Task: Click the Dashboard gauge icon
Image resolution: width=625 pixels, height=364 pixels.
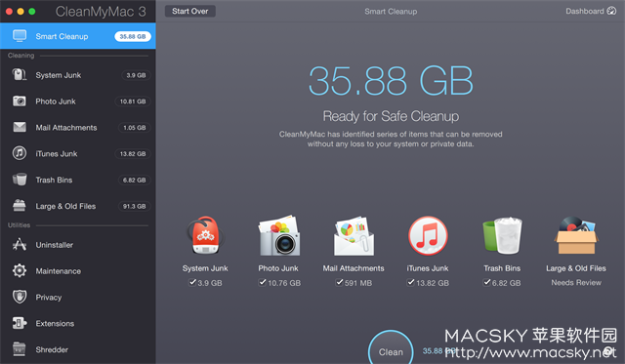Action: pyautogui.click(x=611, y=11)
